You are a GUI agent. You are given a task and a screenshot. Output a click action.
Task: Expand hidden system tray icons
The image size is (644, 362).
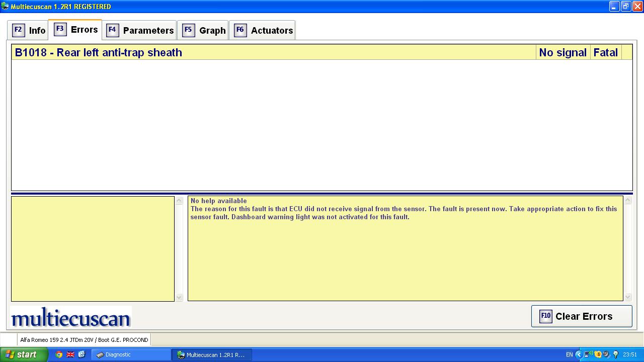(579, 354)
